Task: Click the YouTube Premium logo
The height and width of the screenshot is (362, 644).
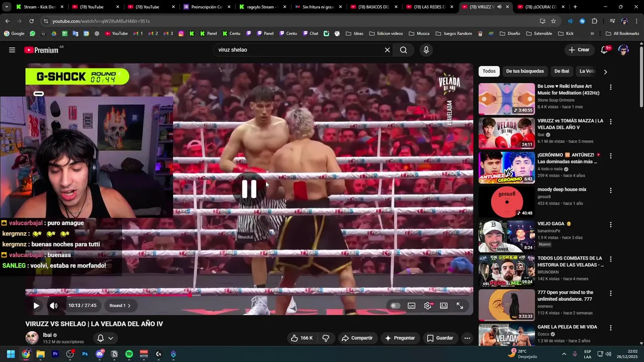Action: (41, 50)
